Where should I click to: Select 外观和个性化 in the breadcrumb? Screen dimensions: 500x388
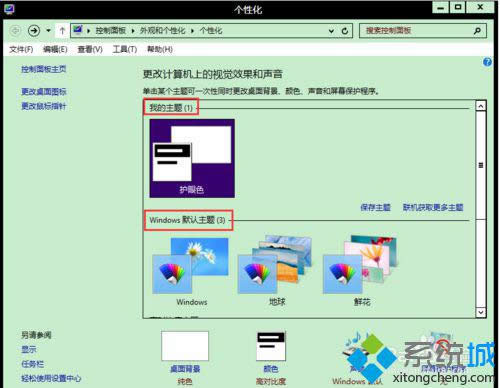pyautogui.click(x=162, y=31)
